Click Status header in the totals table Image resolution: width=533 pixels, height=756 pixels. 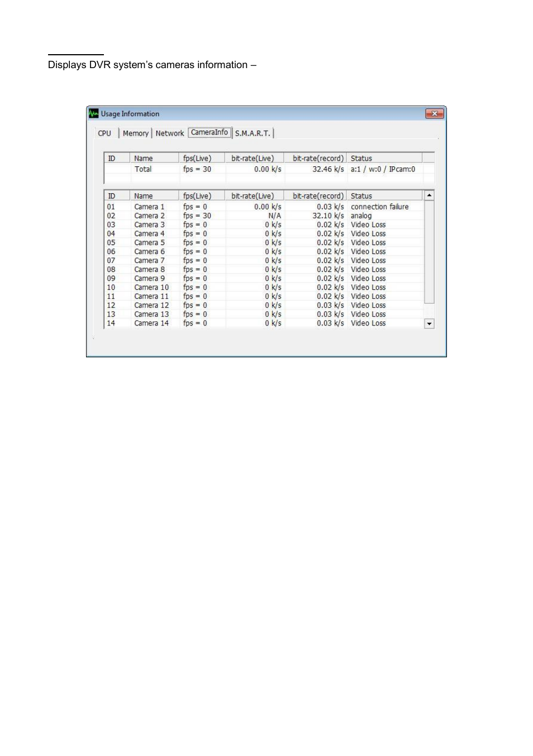click(384, 159)
